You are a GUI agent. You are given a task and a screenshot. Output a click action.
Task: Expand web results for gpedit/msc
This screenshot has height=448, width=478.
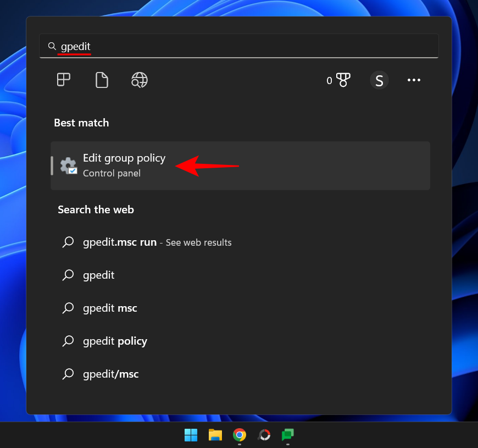point(110,374)
